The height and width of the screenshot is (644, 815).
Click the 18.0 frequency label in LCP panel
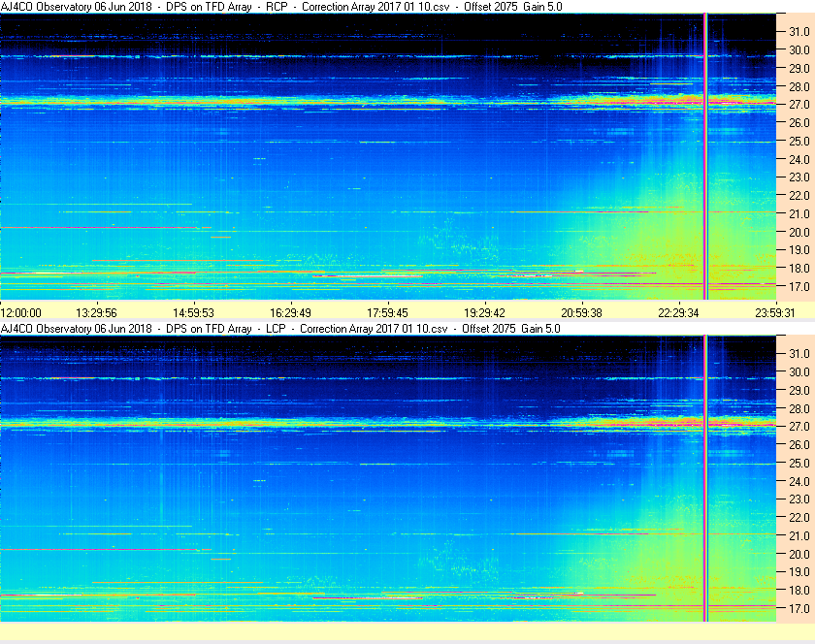(x=799, y=590)
